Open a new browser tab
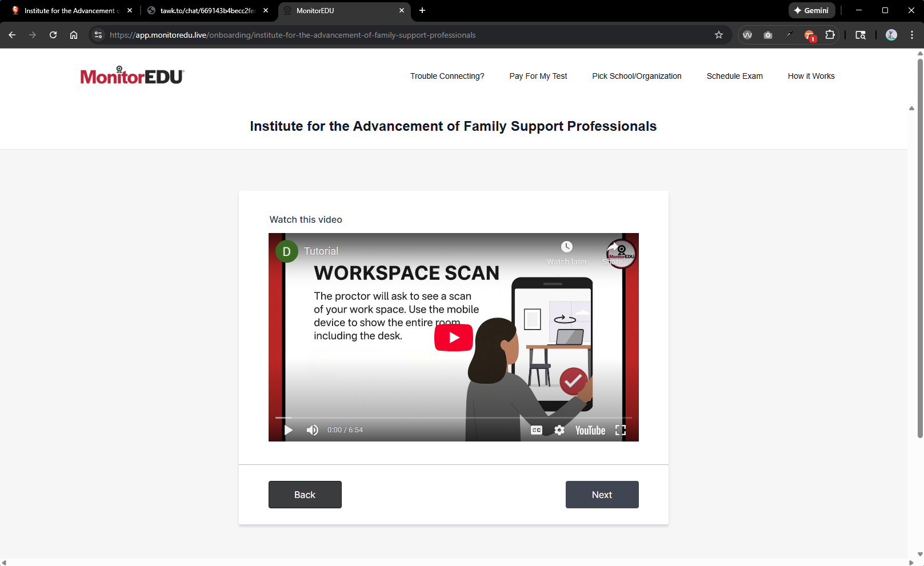Viewport: 924px width, 566px height. (422, 10)
